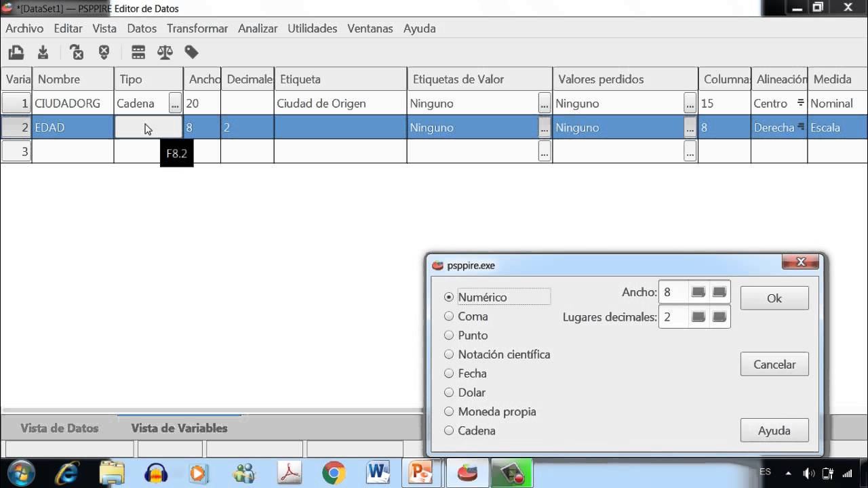Click the CIUDADORG name cell
This screenshot has height=488, width=868.
73,103
